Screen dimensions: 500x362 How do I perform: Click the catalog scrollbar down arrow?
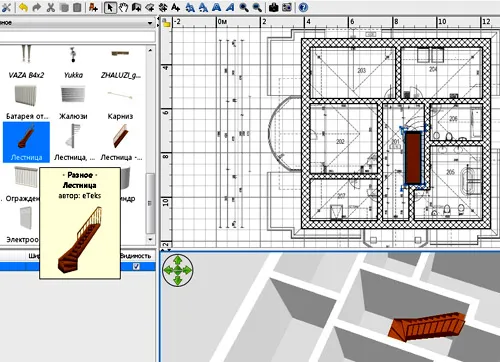[150, 239]
